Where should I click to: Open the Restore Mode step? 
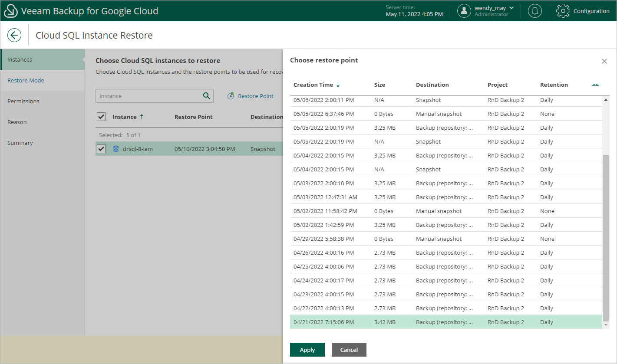[x=43, y=80]
